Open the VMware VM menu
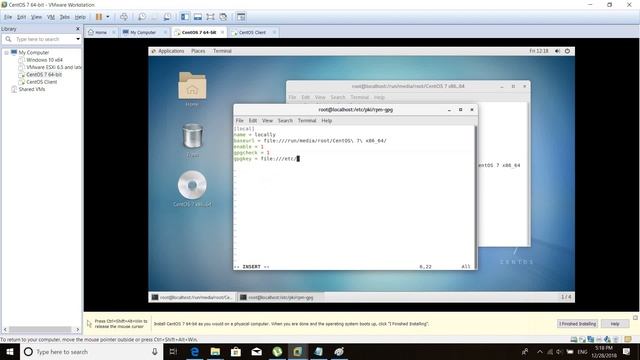640x360 pixels. point(51,17)
